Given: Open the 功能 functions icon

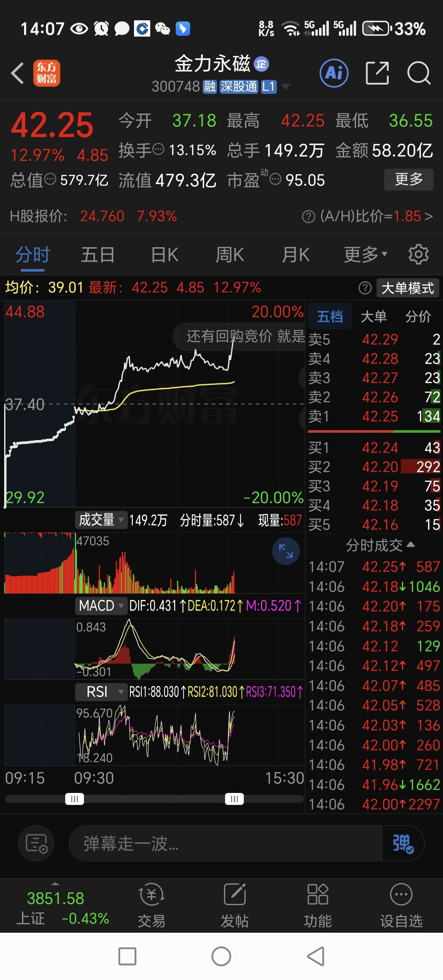Looking at the screenshot, I should click(x=317, y=906).
